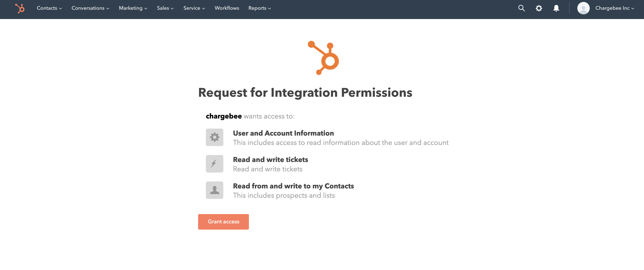644x270 pixels.
Task: Open the notifications bell
Action: tap(556, 8)
